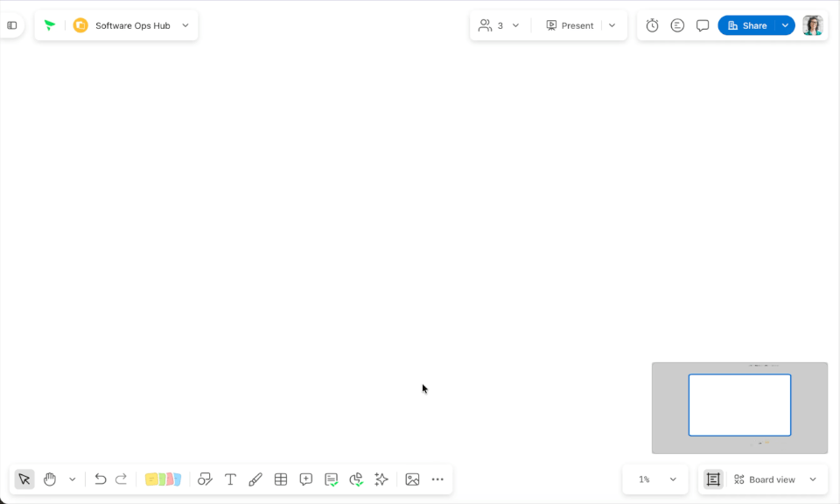
Task: Open the collaborators list showing 3 people
Action: pos(491,25)
